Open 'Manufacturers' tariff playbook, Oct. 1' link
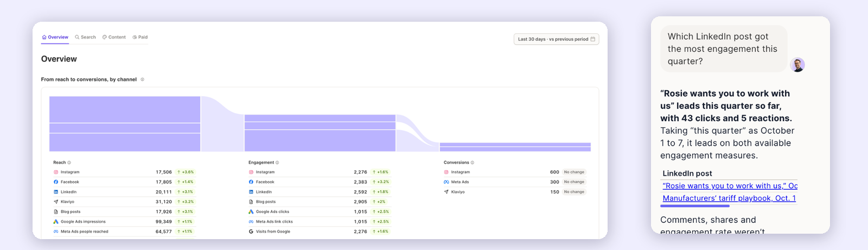868x250 pixels. tap(729, 198)
